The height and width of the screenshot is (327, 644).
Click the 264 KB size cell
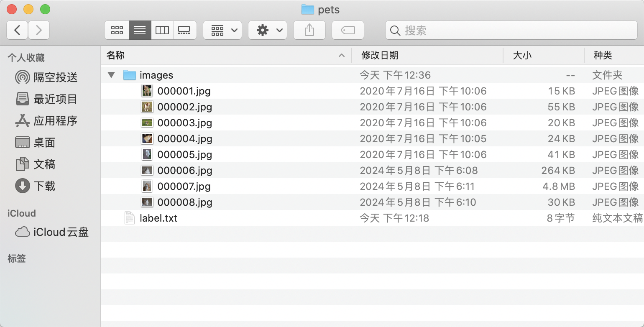pyautogui.click(x=558, y=171)
